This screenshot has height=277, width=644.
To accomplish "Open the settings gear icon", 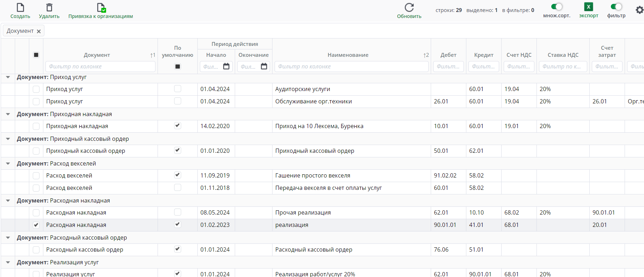I will click(x=639, y=10).
